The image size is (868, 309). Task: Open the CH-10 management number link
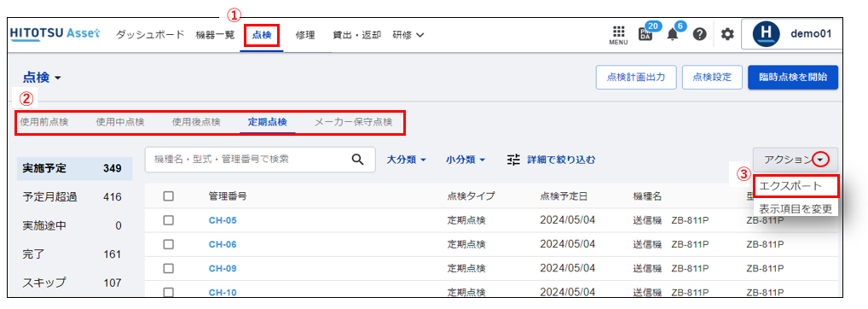[x=223, y=293]
